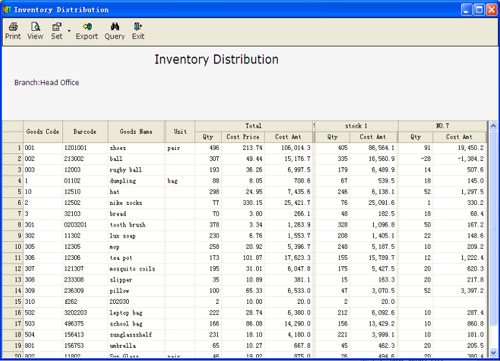Select the laptop bag goods name cell
This screenshot has height=361, width=500.
[136, 313]
